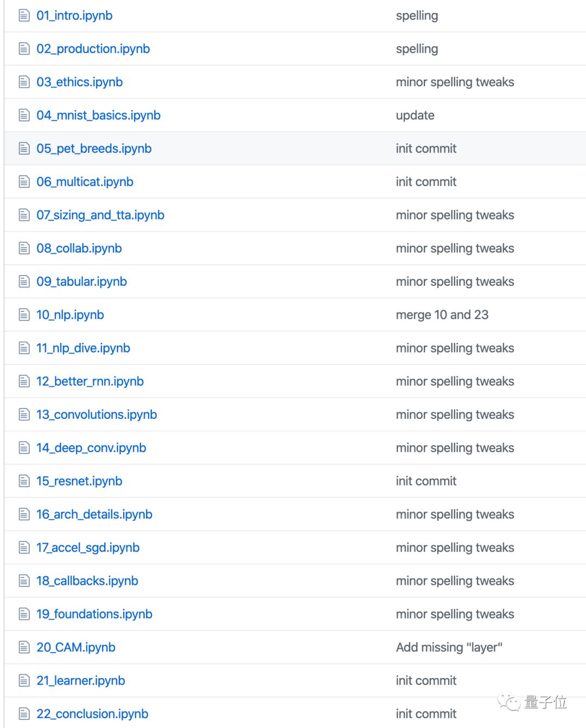This screenshot has height=728, width=586.
Task: Click the file icon next to 04_mnist_basics.ipynb
Action: pyautogui.click(x=24, y=115)
